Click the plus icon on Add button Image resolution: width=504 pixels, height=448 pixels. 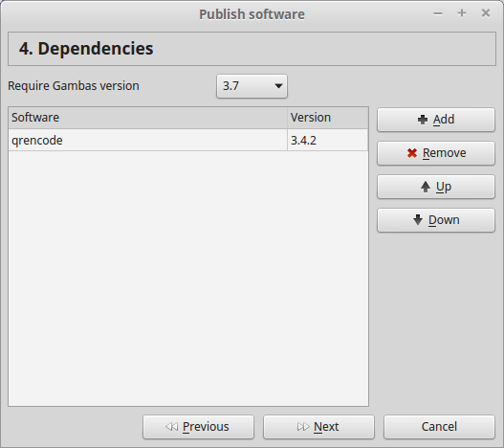pyautogui.click(x=423, y=120)
